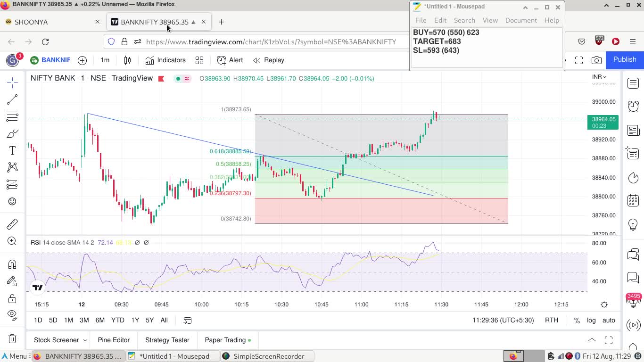Screen dimensions: 644x362
Task: Add a symbol to compare
Action: click(82, 60)
